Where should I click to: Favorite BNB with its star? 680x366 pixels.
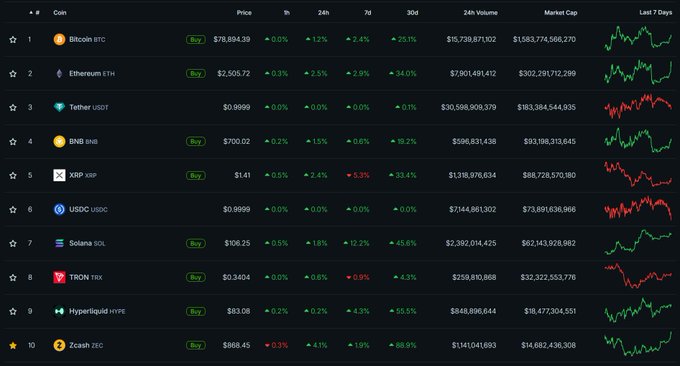(x=13, y=141)
